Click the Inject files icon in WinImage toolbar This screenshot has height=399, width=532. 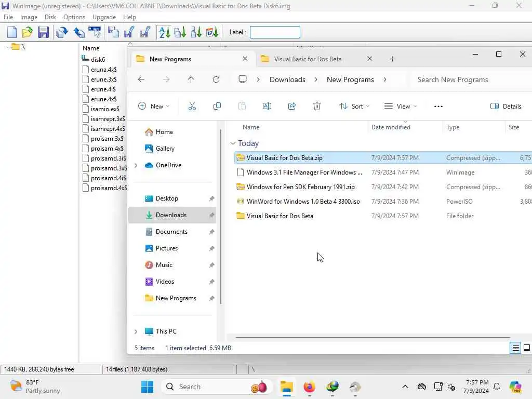coord(79,32)
